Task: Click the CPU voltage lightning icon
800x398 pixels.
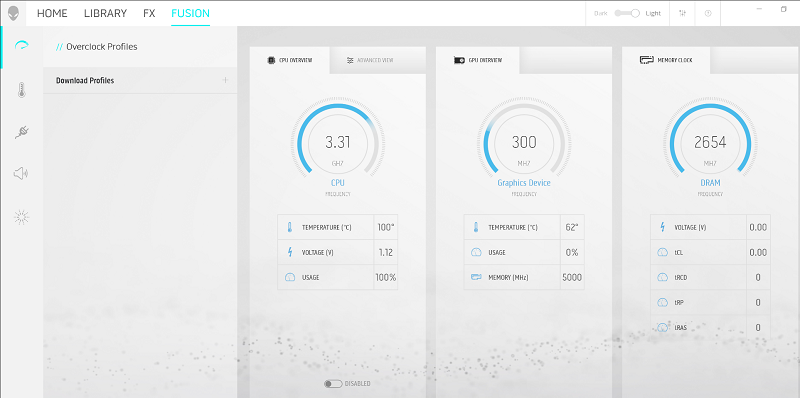Action: [x=290, y=252]
